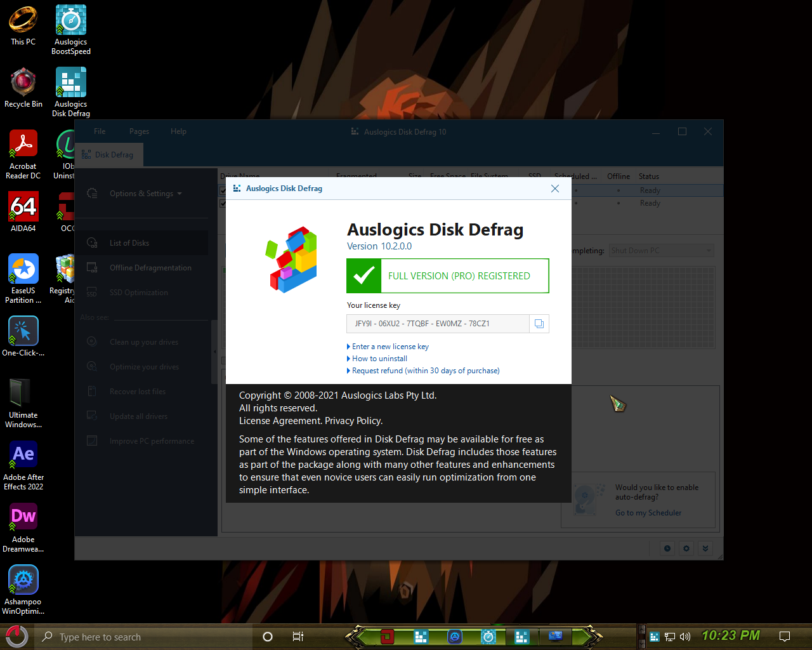The height and width of the screenshot is (650, 812).
Task: Open the Help menu in Disk Defrag
Action: [178, 131]
